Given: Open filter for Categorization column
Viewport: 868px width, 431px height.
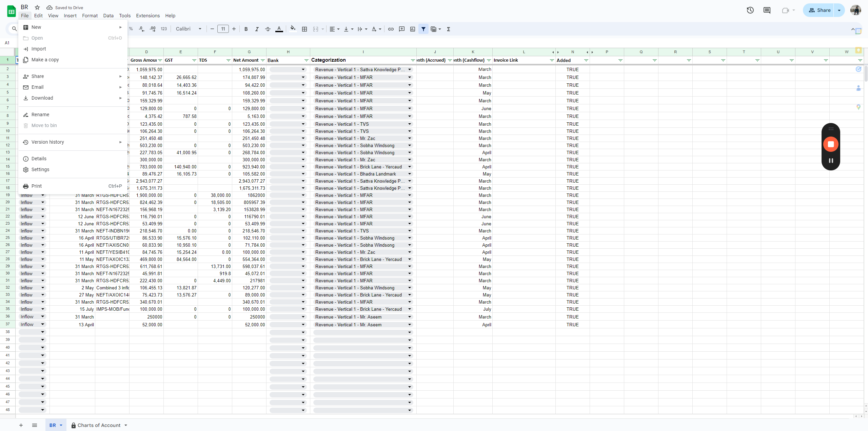Looking at the screenshot, I should click(x=413, y=60).
